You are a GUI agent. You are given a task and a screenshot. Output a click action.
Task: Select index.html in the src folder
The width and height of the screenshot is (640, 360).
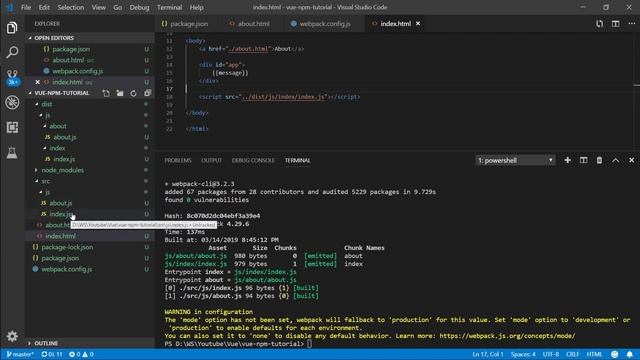[x=60, y=236]
